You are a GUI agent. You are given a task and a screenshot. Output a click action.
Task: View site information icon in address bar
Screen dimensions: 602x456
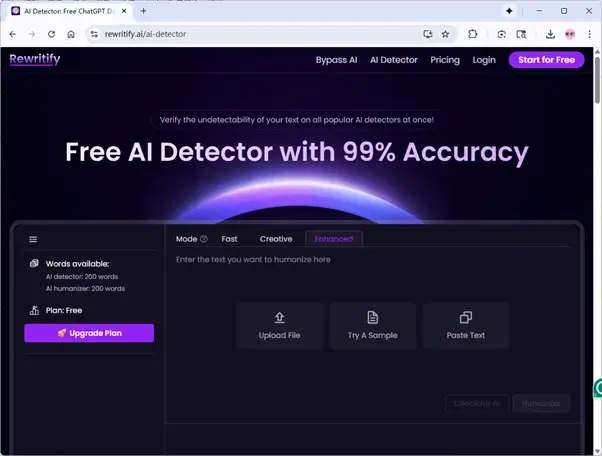94,34
